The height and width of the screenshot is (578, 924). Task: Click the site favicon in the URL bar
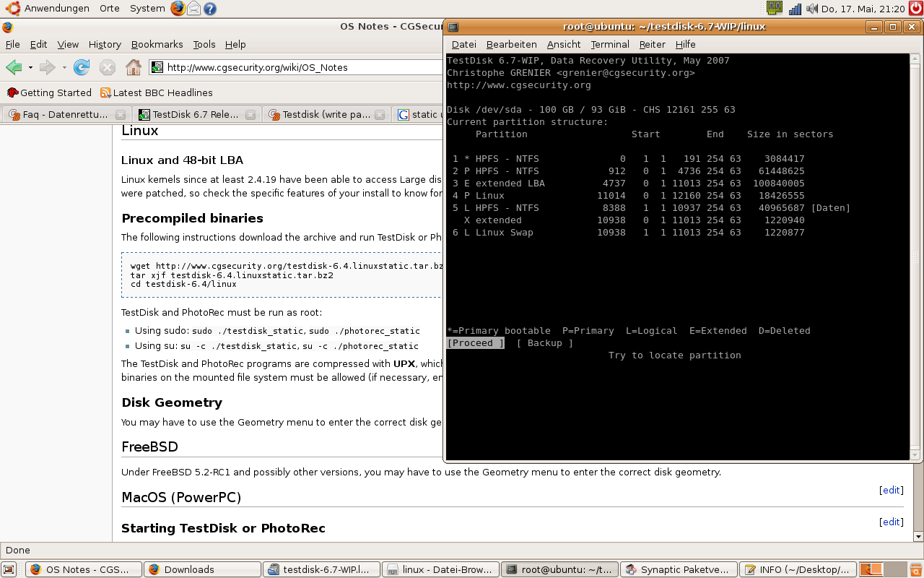(x=157, y=67)
